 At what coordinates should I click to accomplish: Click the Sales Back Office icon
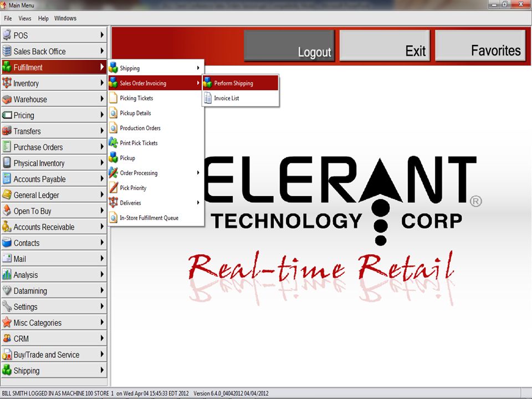pos(7,51)
